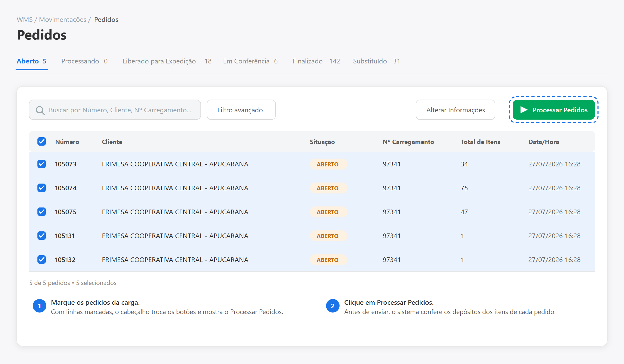Toggle the checkbox for order 105132

pos(42,260)
